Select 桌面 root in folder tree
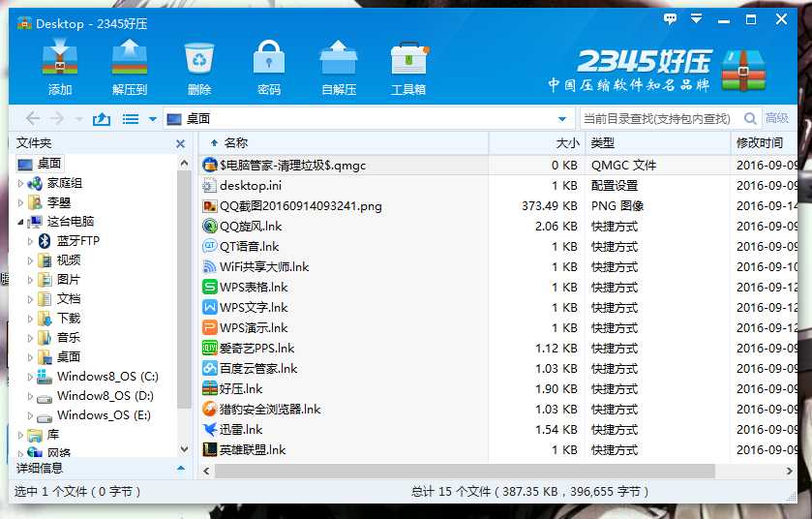This screenshot has height=519, width=812. tap(40, 164)
